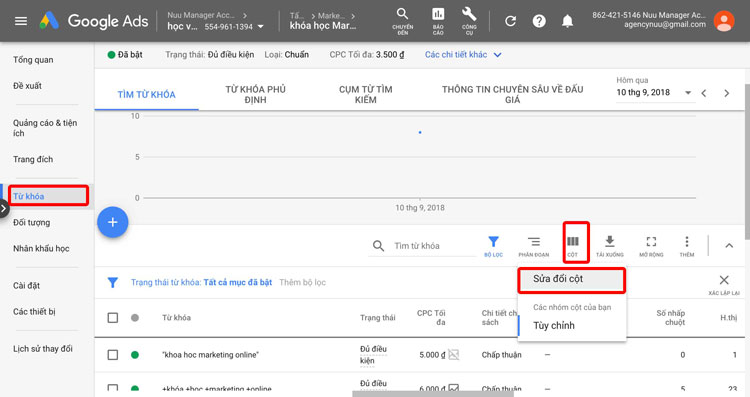
Task: Edit filter Tất cả mục đã bật
Action: coord(238,282)
